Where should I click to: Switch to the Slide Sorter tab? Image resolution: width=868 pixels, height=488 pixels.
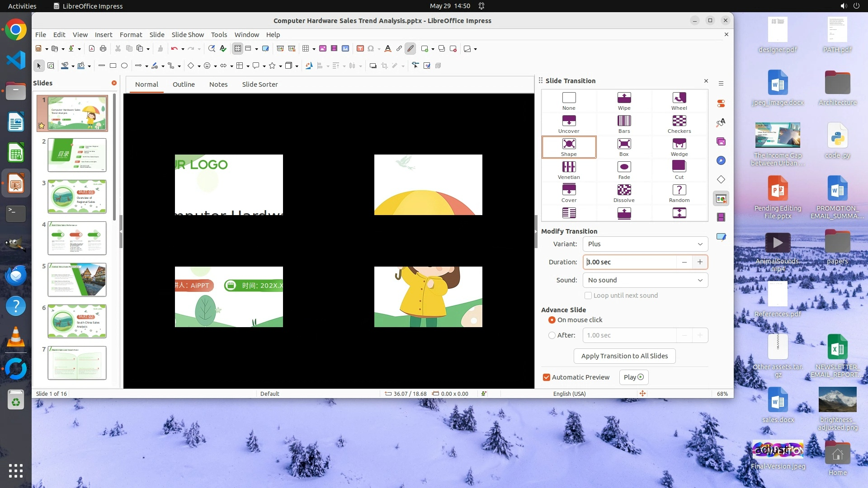(x=259, y=84)
